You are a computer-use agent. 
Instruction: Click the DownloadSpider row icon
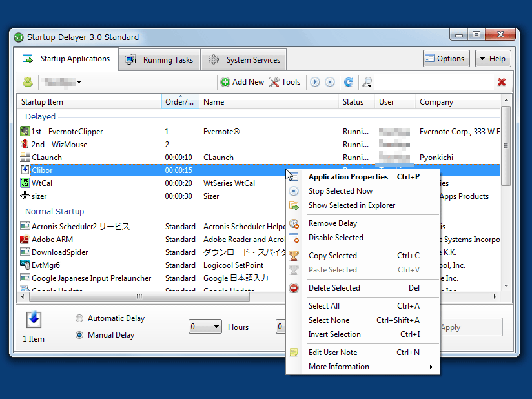tap(25, 252)
